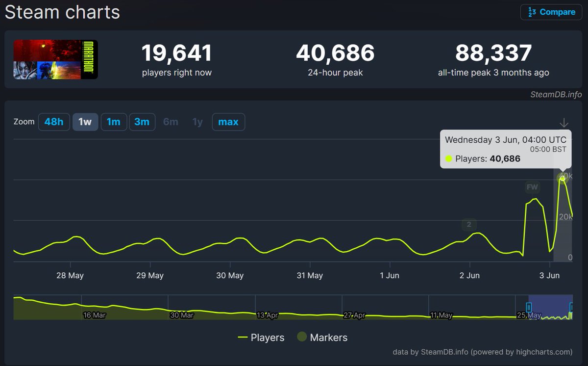Toggle the Markers series in legend
This screenshot has width=588, height=366.
pos(322,338)
